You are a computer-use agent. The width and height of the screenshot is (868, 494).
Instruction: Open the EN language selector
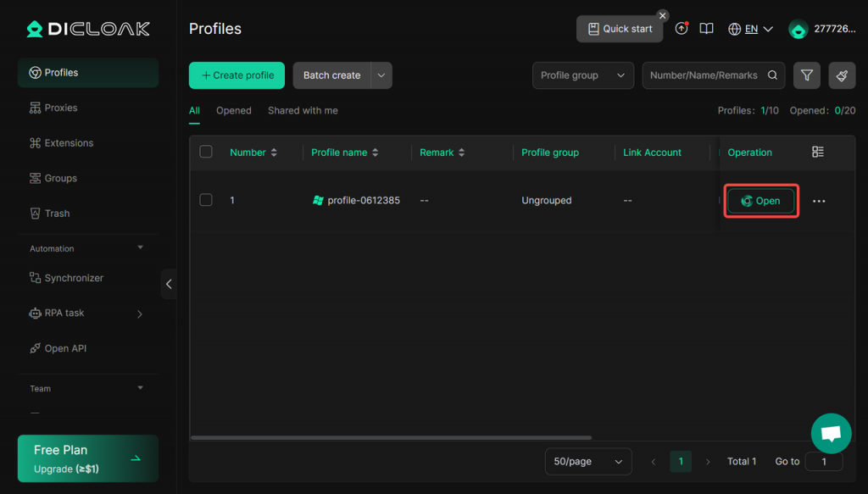751,29
